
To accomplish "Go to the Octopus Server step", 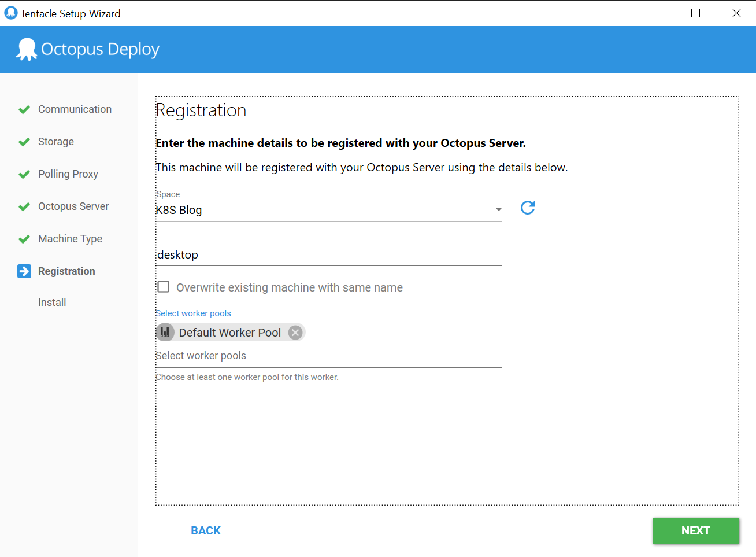I will [73, 206].
